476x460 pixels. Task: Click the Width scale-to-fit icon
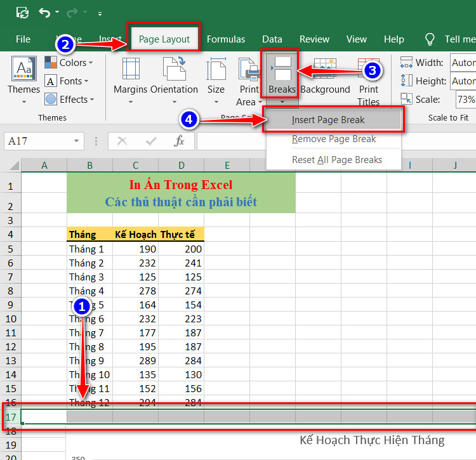(x=406, y=63)
